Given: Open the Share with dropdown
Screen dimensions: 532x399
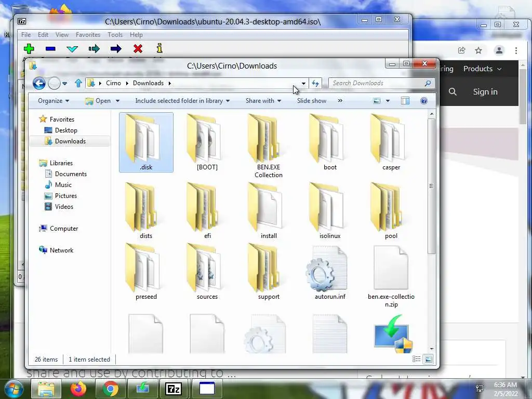Looking at the screenshot, I should tap(263, 101).
